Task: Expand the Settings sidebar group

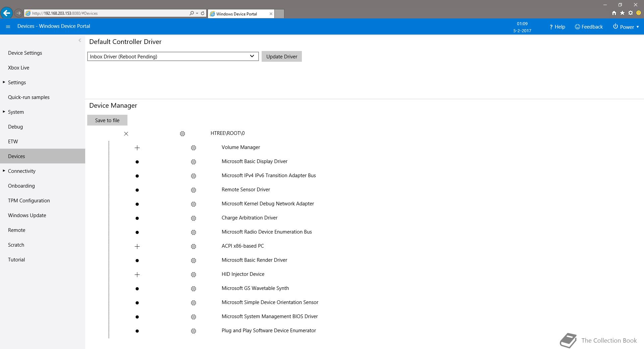Action: [4, 82]
